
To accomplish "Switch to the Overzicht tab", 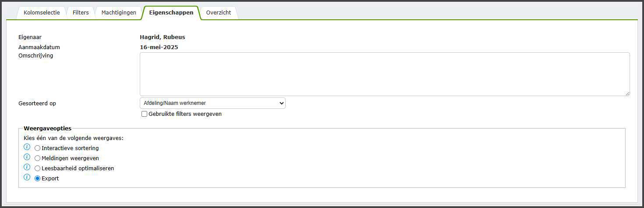I will tap(219, 13).
